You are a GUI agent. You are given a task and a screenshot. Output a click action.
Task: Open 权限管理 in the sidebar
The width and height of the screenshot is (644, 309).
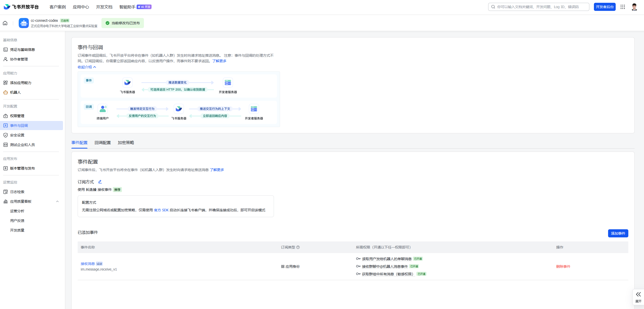[x=17, y=116]
